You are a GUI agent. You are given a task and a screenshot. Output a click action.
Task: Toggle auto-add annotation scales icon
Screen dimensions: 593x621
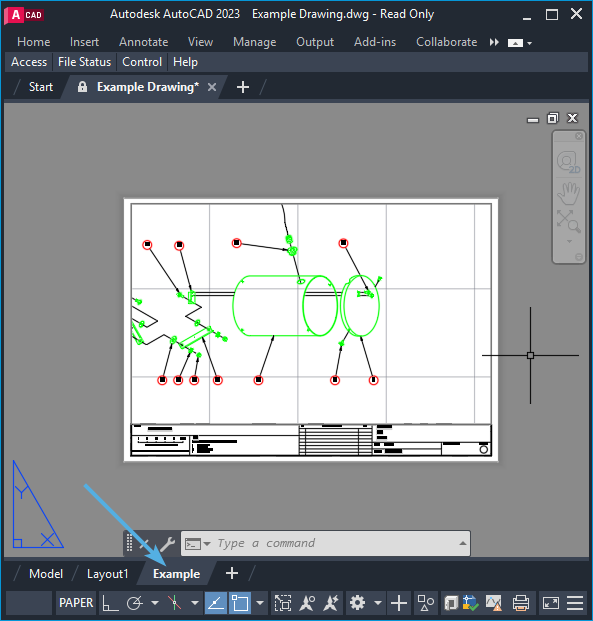(x=331, y=603)
